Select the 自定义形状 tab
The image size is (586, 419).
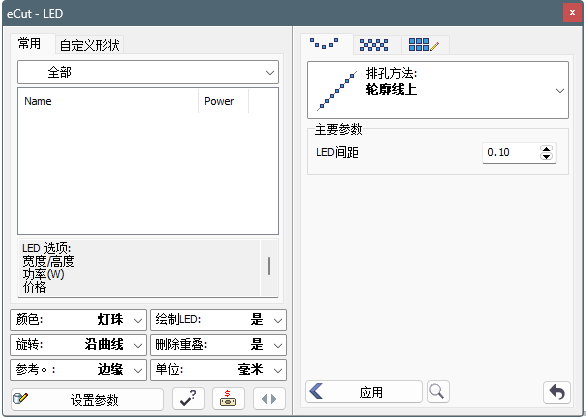[89, 45]
